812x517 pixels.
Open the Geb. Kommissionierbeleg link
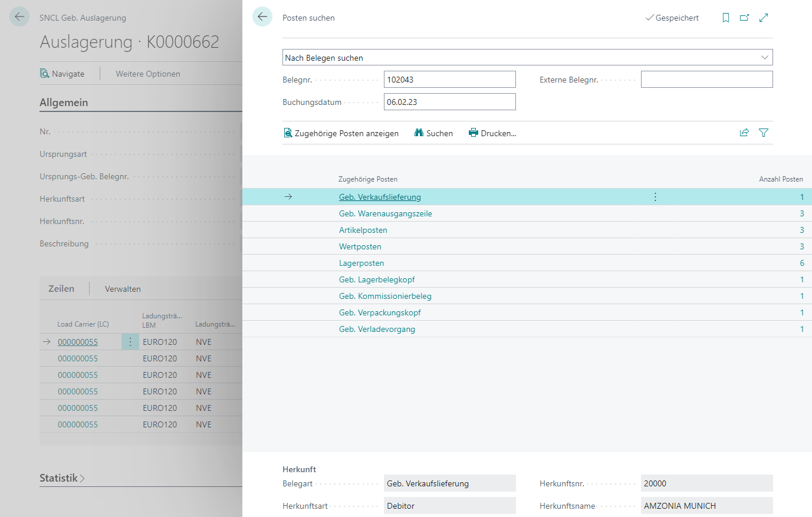(385, 296)
